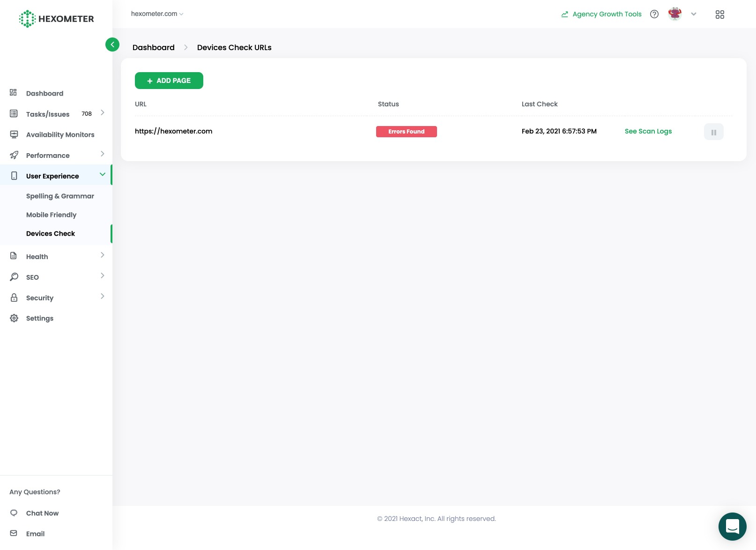Image resolution: width=756 pixels, height=550 pixels.
Task: Open the See Scan Logs link
Action: pos(648,131)
